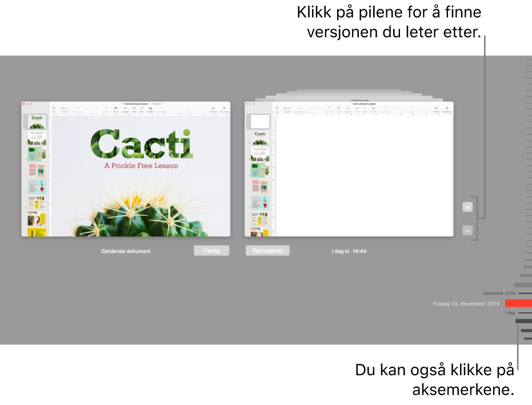Select second page thumbnail in current document sidebar
Viewport: 532px width, 405px height.
37,138
